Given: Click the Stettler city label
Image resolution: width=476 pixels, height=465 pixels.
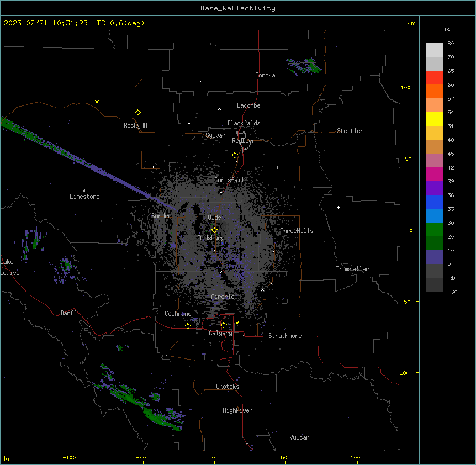Looking at the screenshot, I should click(350, 131).
